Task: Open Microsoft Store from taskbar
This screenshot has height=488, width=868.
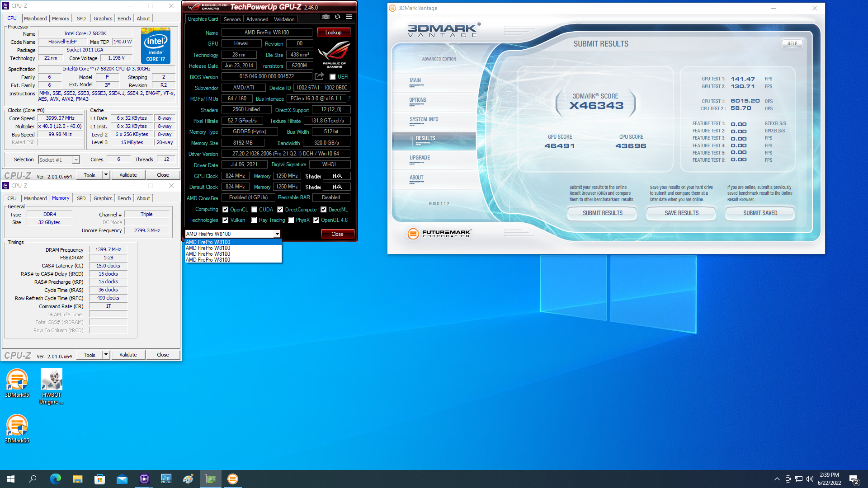Action: click(99, 479)
